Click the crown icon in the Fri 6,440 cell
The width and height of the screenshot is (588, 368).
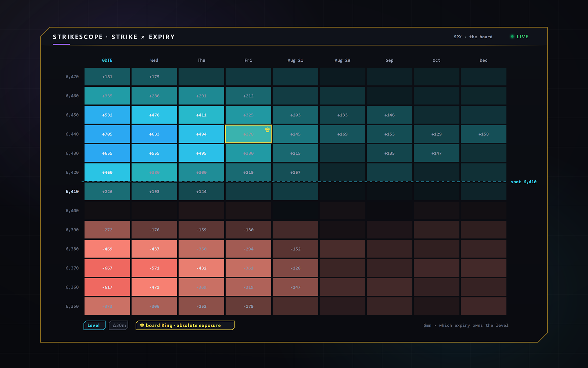click(267, 130)
